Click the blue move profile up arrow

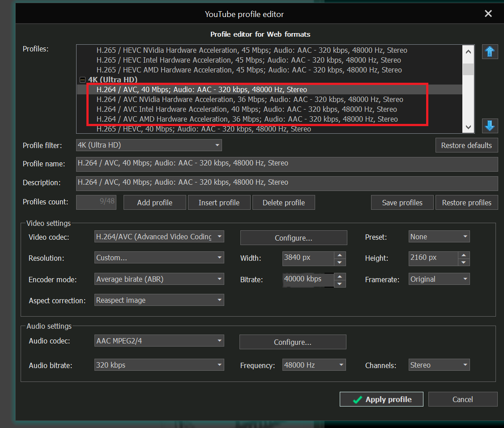490,52
